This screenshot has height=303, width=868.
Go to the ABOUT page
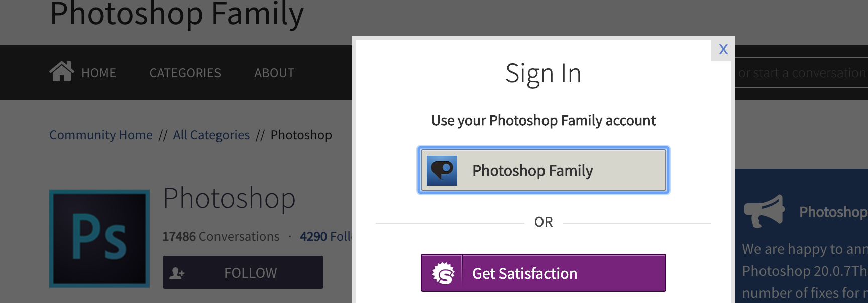tap(274, 73)
